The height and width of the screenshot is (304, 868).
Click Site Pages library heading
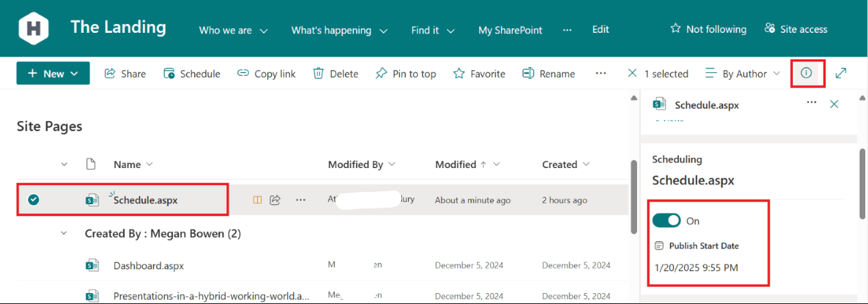click(49, 126)
